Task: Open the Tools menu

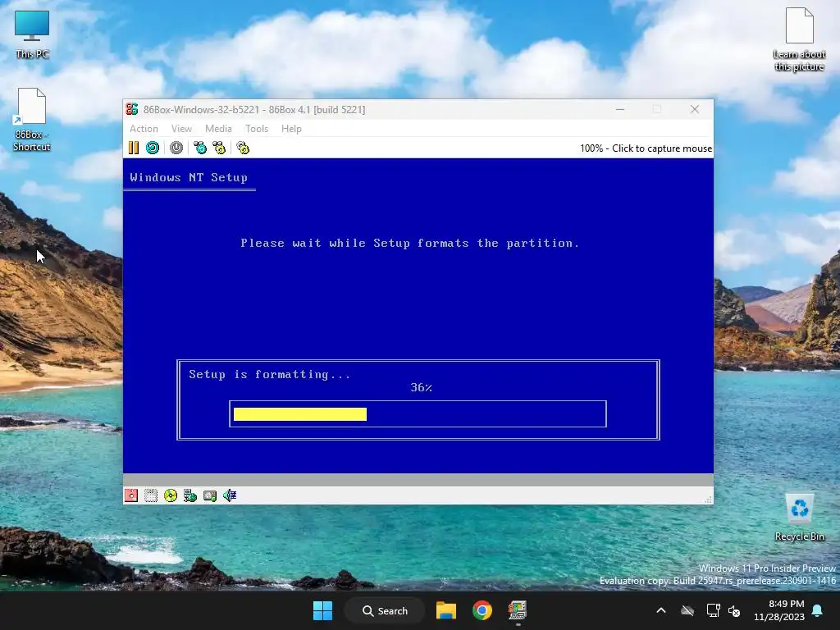Action: pyautogui.click(x=257, y=129)
